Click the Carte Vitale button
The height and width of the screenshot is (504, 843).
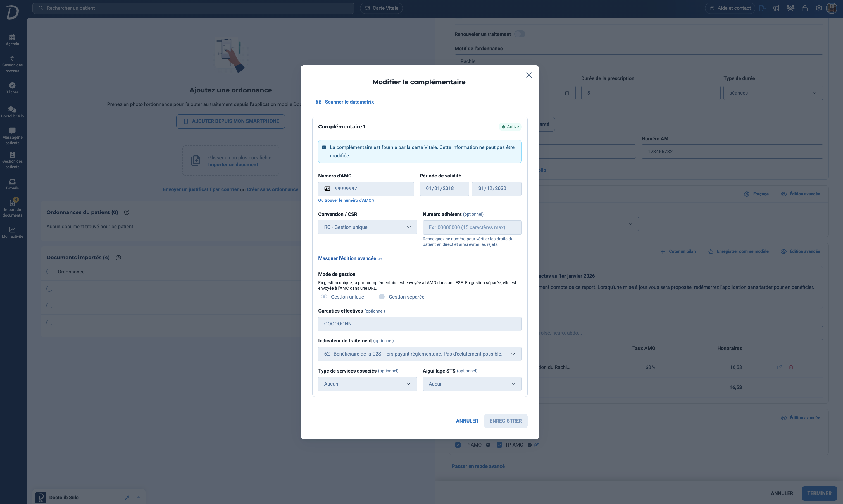coord(381,8)
